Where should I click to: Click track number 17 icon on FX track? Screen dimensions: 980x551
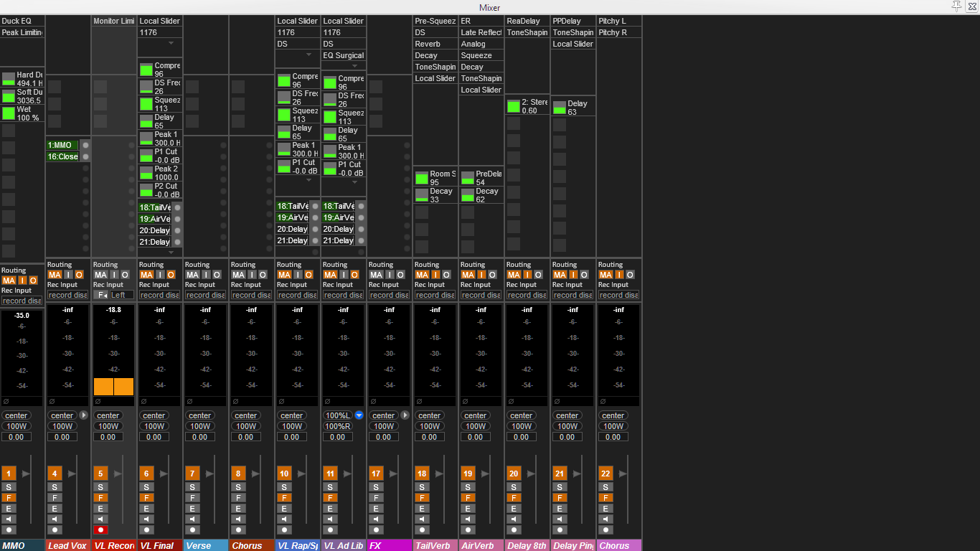pos(376,474)
